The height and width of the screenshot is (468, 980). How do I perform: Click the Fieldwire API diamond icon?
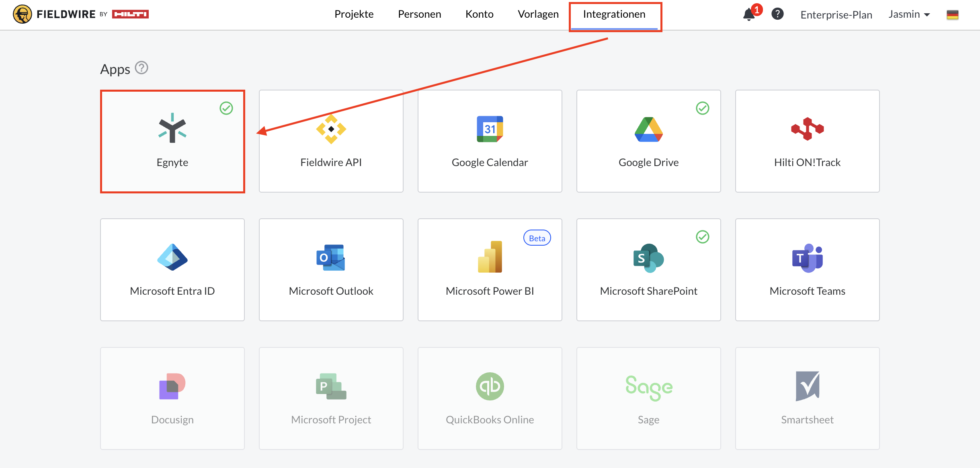(x=331, y=129)
